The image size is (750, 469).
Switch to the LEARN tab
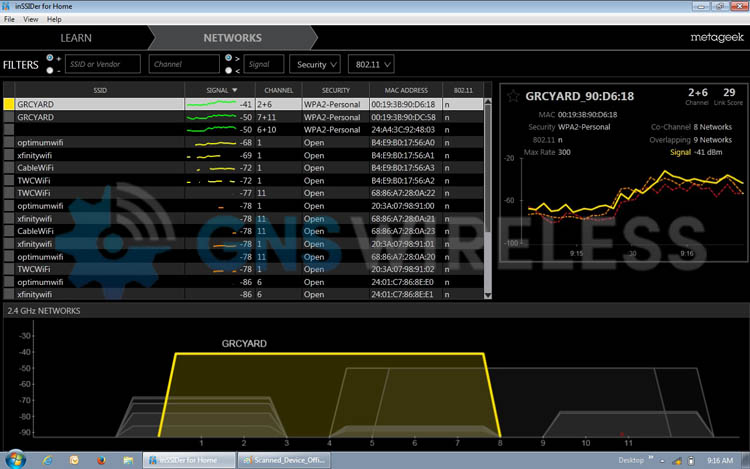(76, 38)
